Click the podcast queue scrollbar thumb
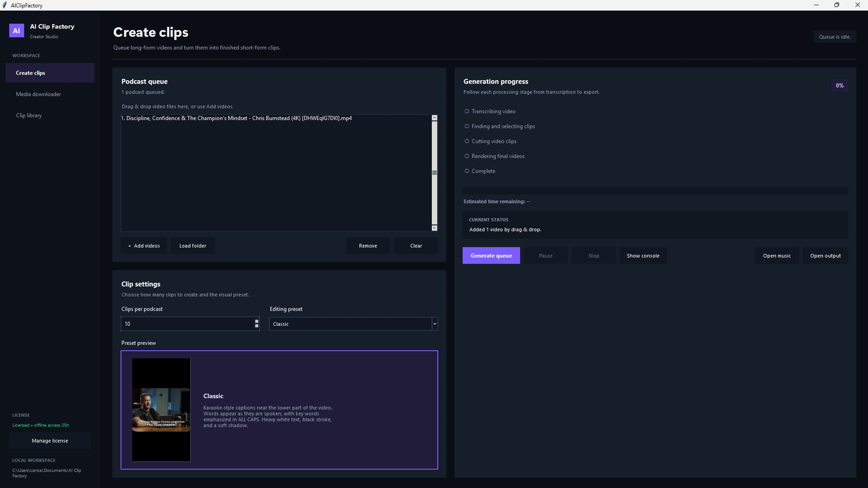Image resolution: width=868 pixels, height=488 pixels. pos(434,173)
